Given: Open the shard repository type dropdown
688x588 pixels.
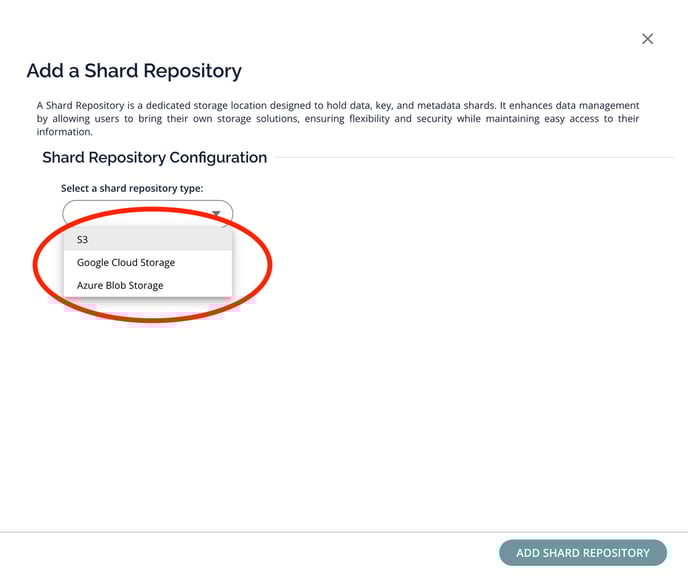Looking at the screenshot, I should (x=147, y=213).
